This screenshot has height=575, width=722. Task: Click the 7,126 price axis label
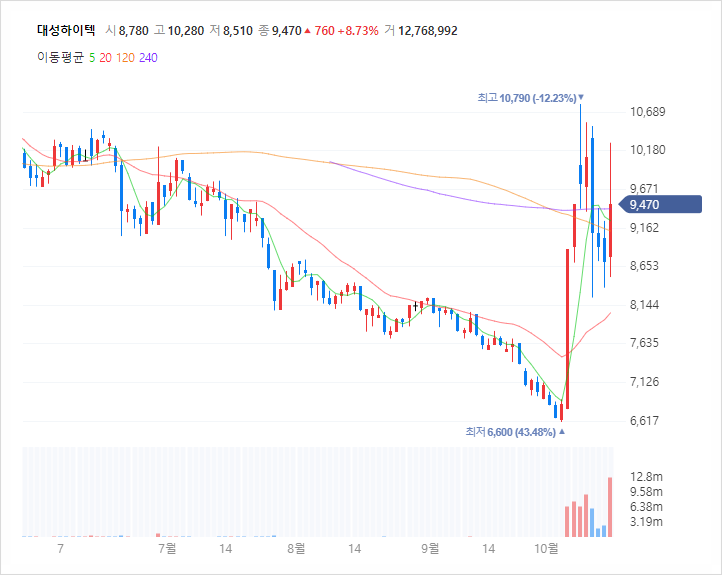(644, 382)
